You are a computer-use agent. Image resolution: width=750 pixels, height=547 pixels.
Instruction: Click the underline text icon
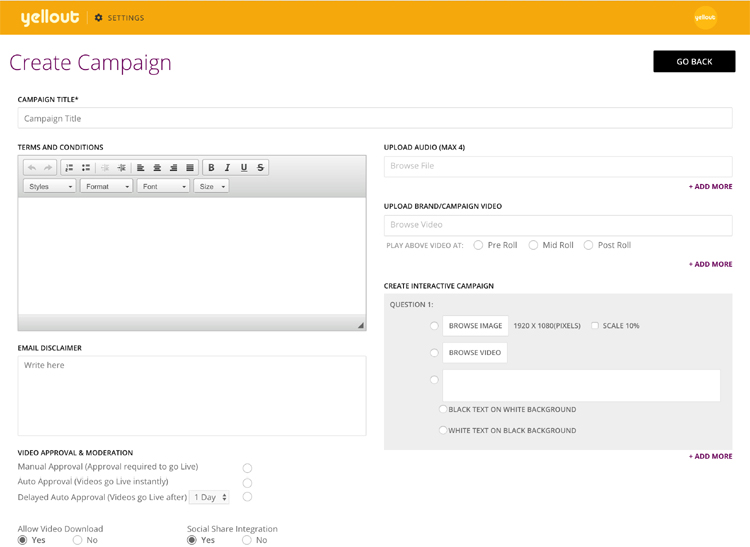pos(244,168)
